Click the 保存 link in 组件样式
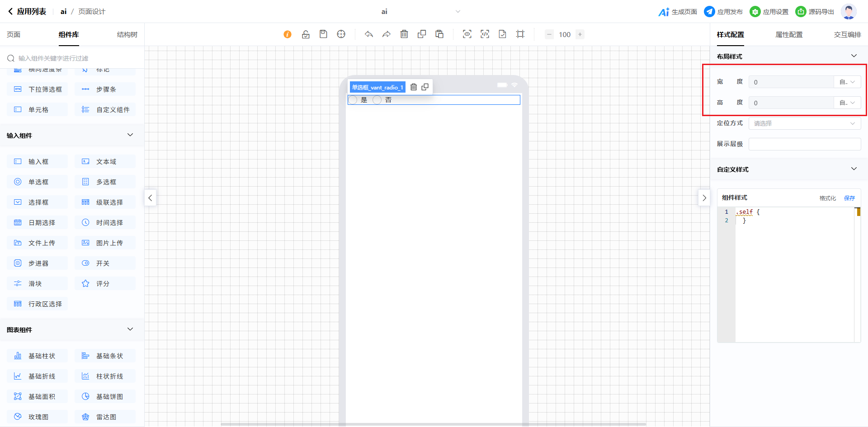The image size is (868, 427). click(849, 198)
